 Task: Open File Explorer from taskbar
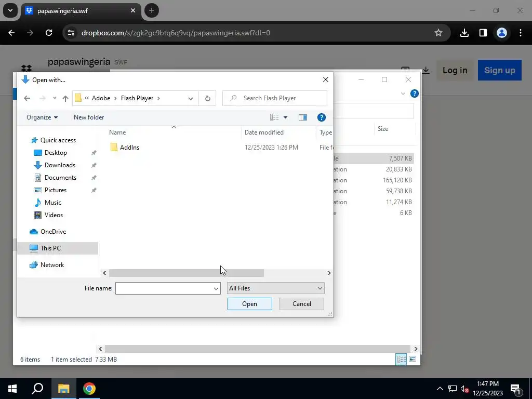63,389
